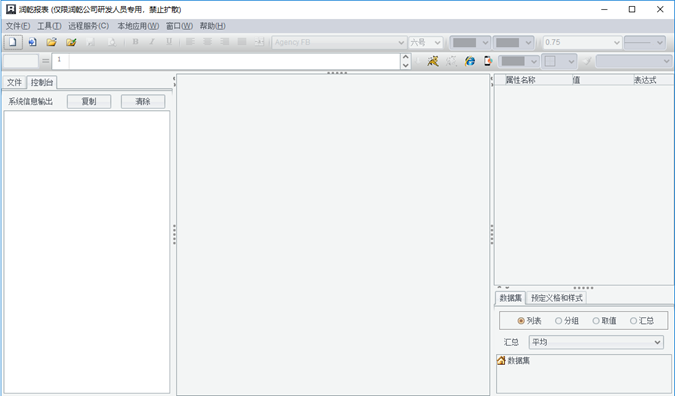Preview report in Internet Explorer browser icon
675x396 pixels.
470,61
